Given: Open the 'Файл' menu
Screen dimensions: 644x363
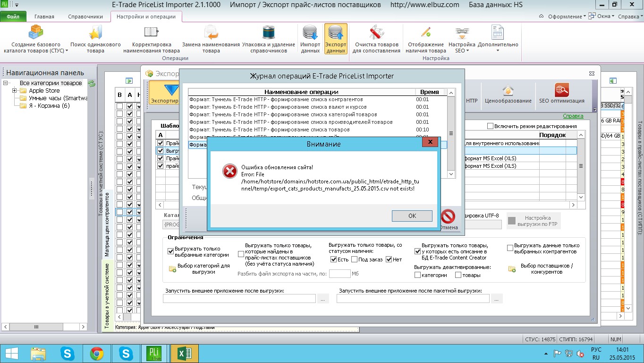Looking at the screenshot, I should tap(13, 17).
